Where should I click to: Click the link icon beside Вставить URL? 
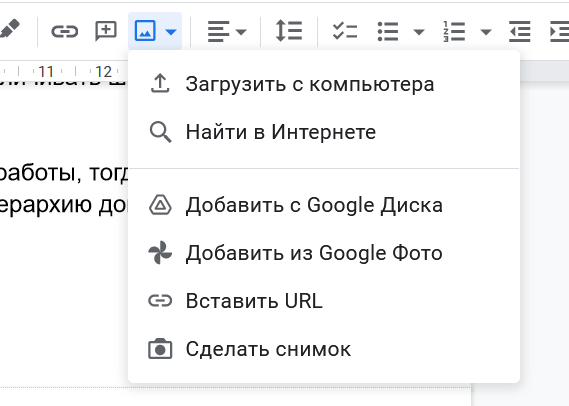(160, 301)
